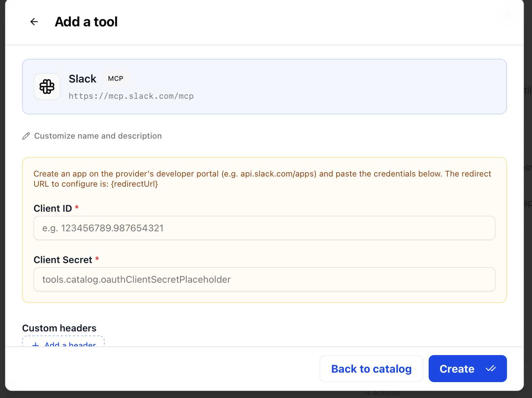Click the https://mcp.slack.com/mcp URL text

131,96
